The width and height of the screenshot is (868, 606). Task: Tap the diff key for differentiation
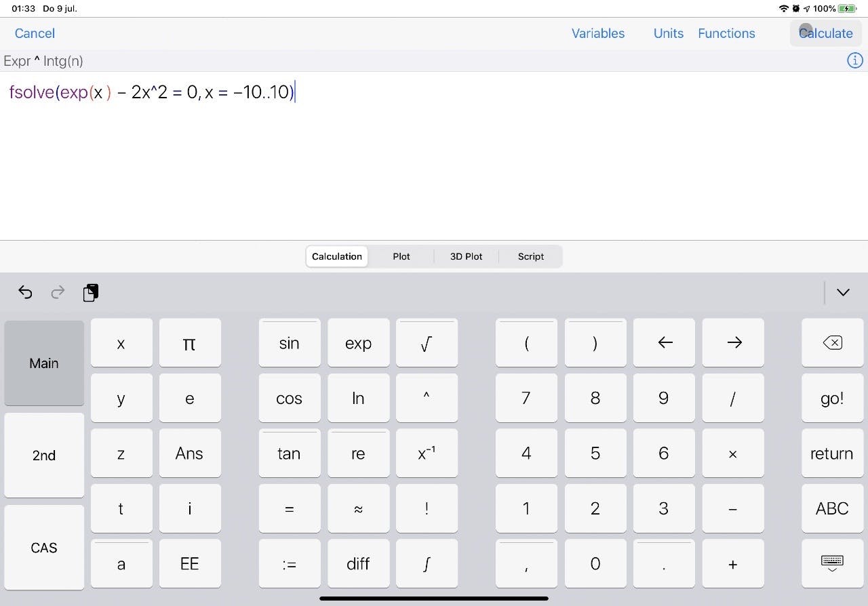(358, 563)
